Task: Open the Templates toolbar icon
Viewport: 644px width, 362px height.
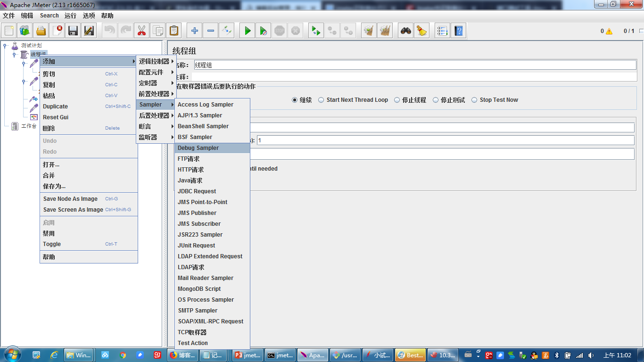Action: pyautogui.click(x=25, y=31)
